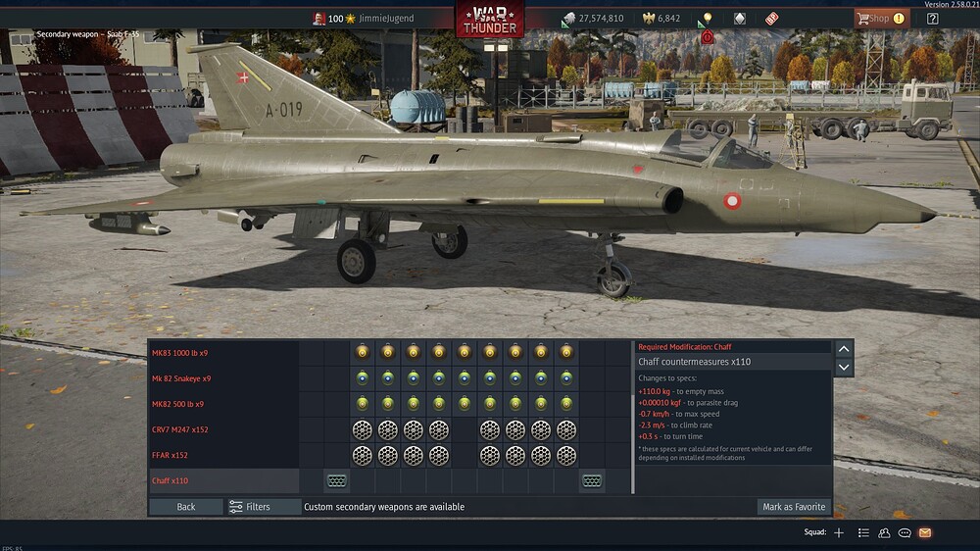
Task: Click Mark as Favorite button
Action: 794,507
